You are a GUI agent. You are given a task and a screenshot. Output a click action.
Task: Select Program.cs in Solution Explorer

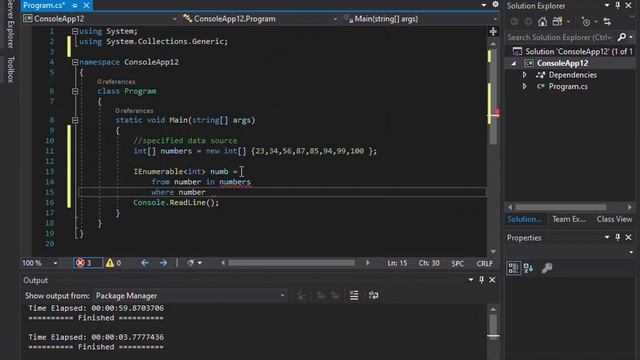coord(568,86)
